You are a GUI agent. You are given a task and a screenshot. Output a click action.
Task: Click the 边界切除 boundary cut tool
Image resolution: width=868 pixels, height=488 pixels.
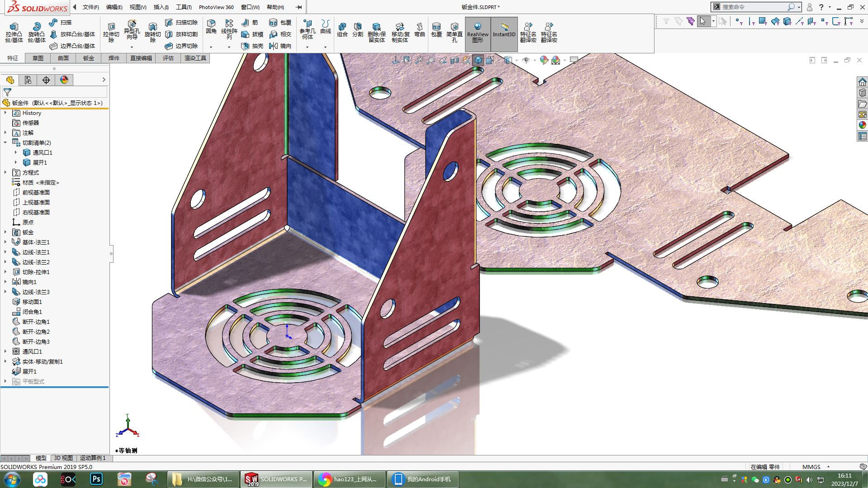pyautogui.click(x=181, y=46)
